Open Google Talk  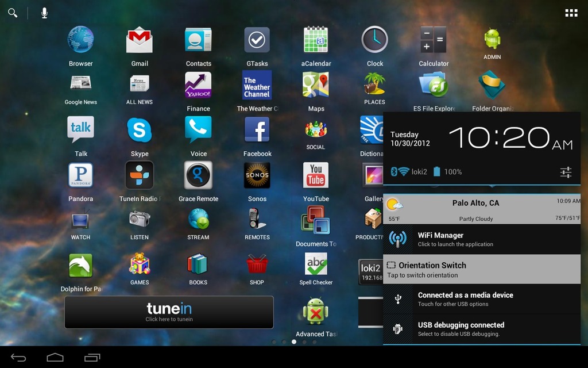[x=80, y=129]
